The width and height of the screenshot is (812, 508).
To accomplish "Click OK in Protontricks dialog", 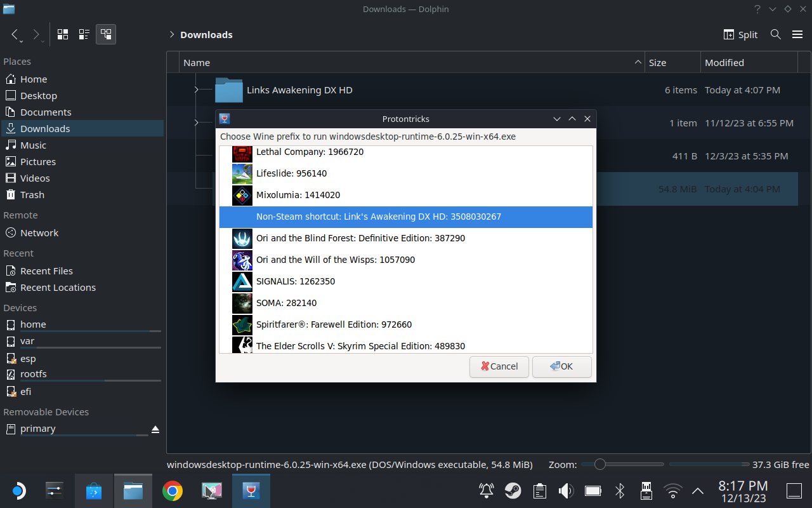I will (562, 366).
